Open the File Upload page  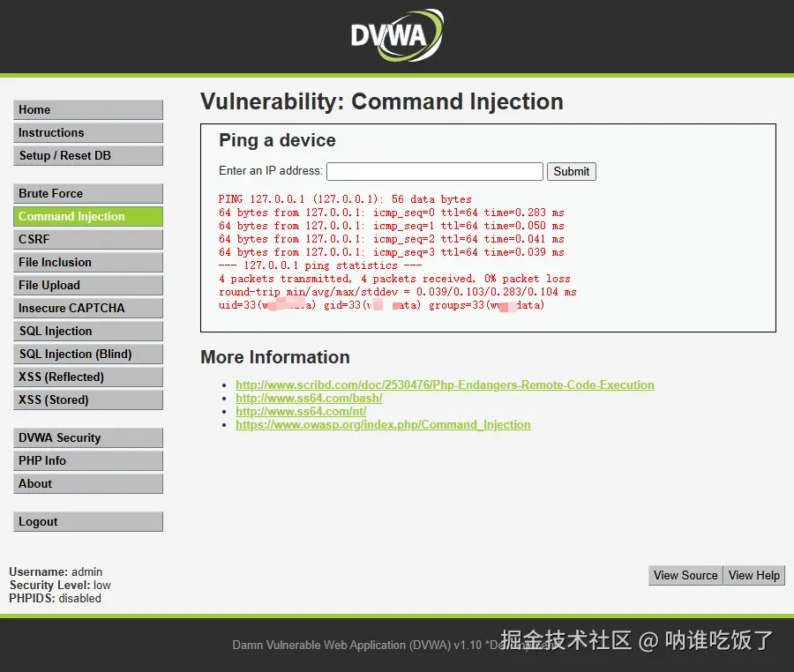(88, 285)
